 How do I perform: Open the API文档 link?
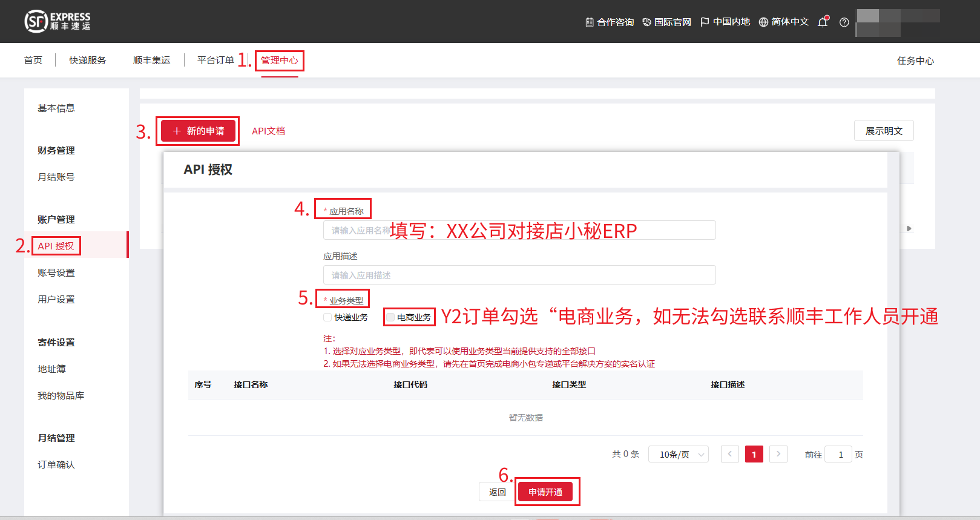coord(268,131)
